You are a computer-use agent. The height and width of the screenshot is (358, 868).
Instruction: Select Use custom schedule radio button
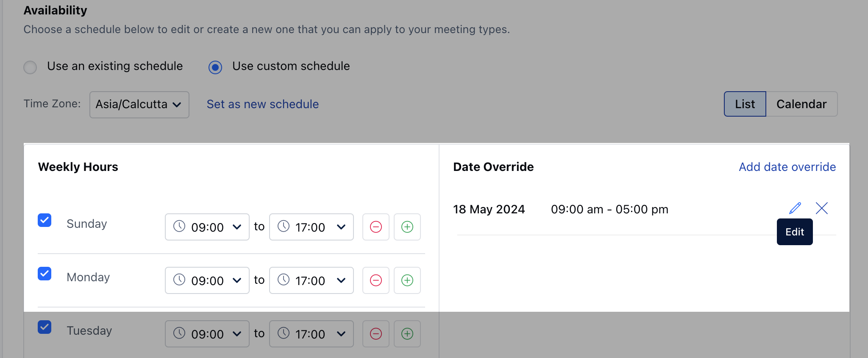click(x=215, y=67)
